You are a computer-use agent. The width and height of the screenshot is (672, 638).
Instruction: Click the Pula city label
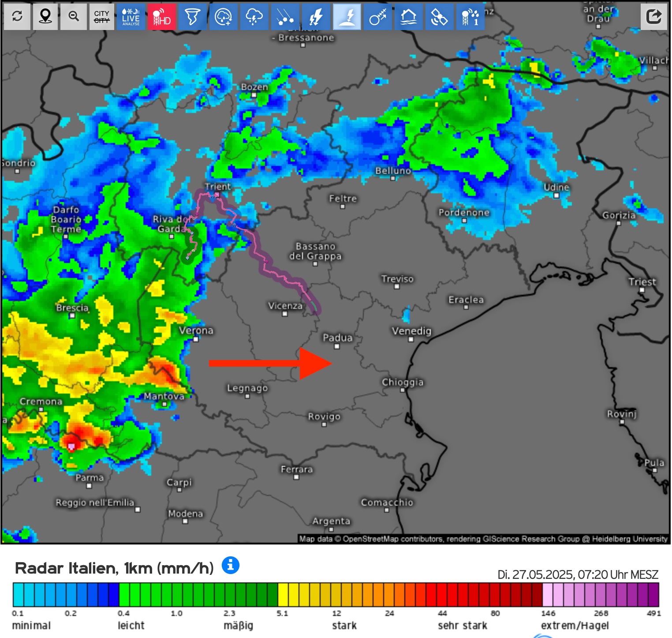(x=654, y=463)
